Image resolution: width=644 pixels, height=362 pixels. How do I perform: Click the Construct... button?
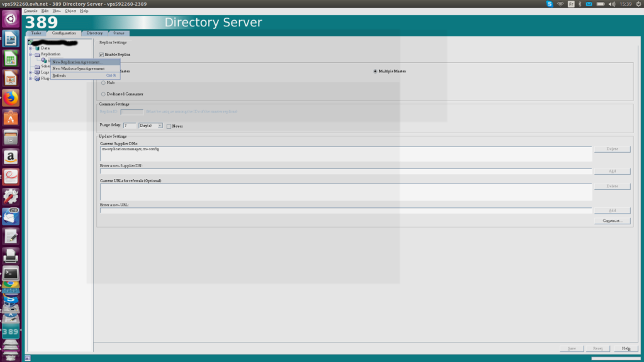tap(612, 221)
